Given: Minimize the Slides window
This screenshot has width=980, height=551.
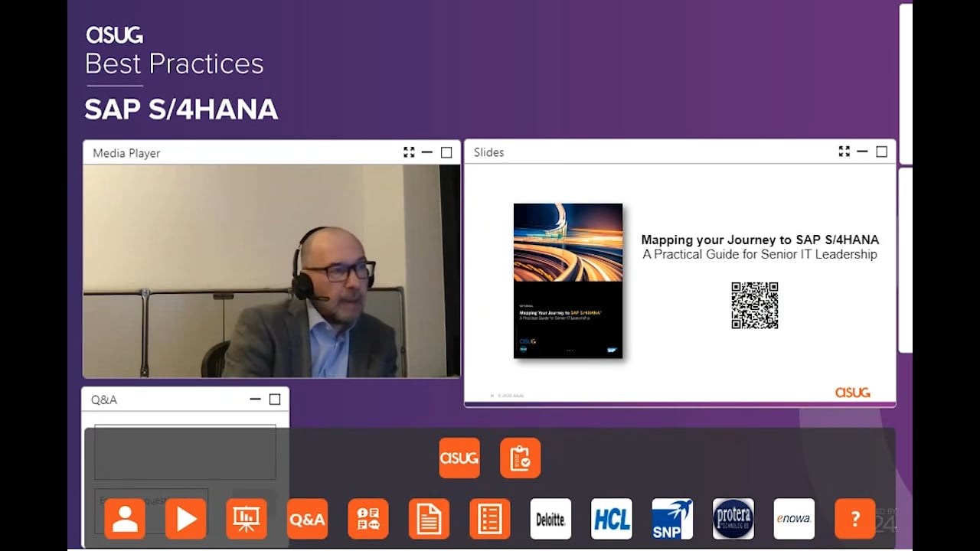Looking at the screenshot, I should [x=862, y=152].
